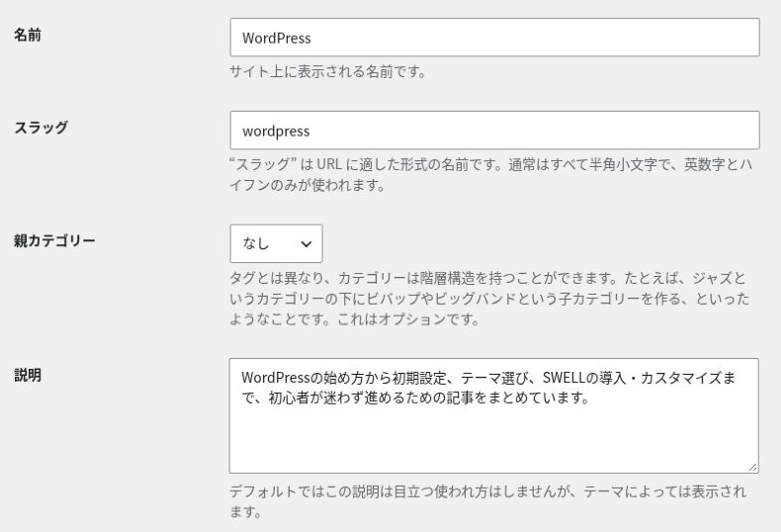Click the help text beginning “スラッグ” は URL に適した
This screenshot has height=532, width=781.
coord(491,174)
